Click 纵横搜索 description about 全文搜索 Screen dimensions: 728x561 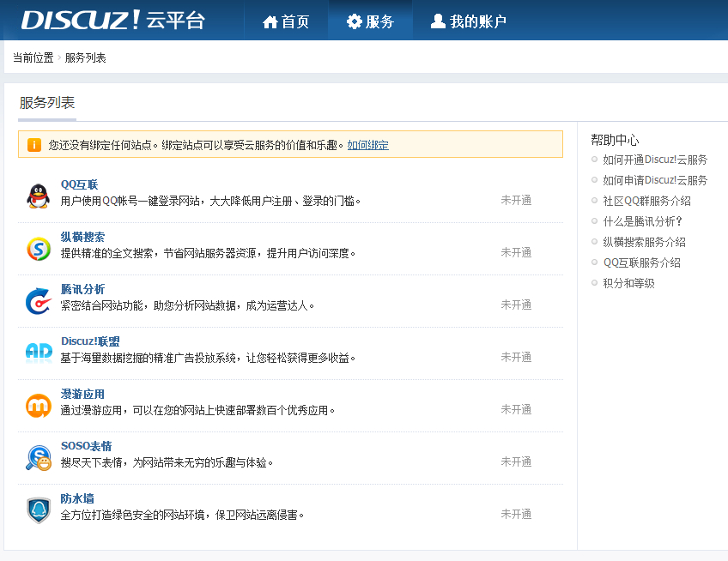[208, 254]
